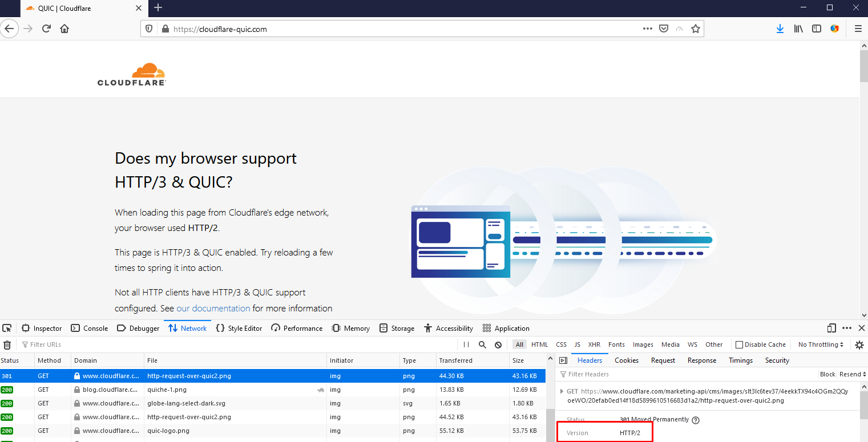This screenshot has width=868, height=442.
Task: Toggle the responsive design mode icon
Action: pos(831,328)
